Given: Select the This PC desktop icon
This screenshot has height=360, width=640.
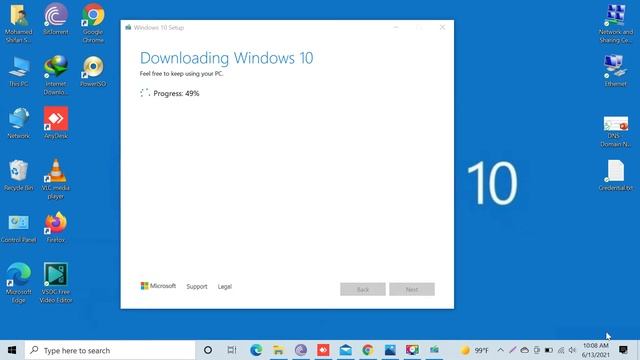Looking at the screenshot, I should click(x=18, y=71).
